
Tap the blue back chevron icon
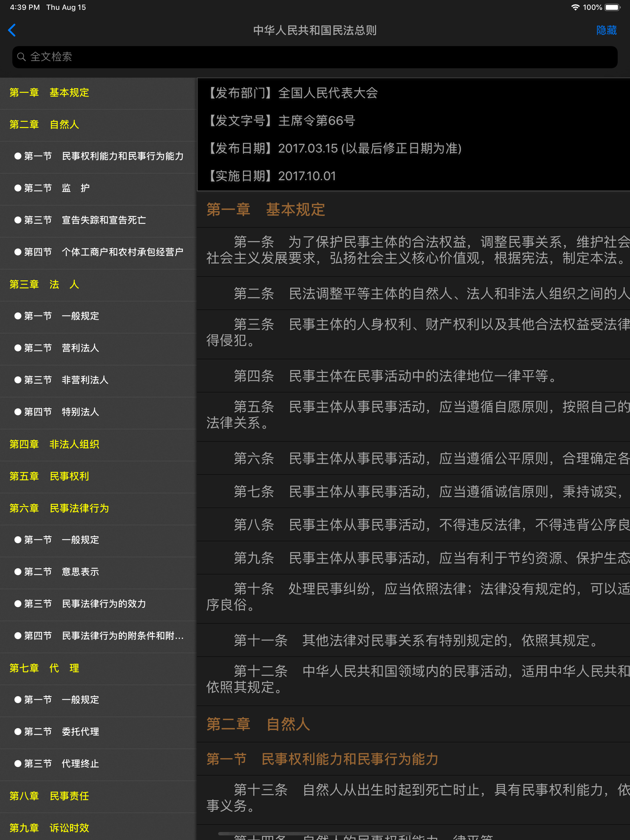click(12, 30)
